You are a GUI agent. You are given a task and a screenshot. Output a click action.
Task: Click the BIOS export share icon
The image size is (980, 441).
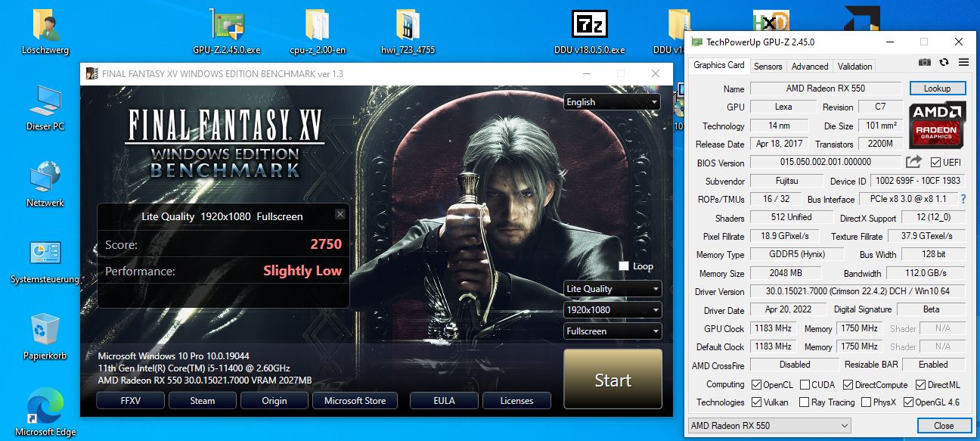pos(913,162)
